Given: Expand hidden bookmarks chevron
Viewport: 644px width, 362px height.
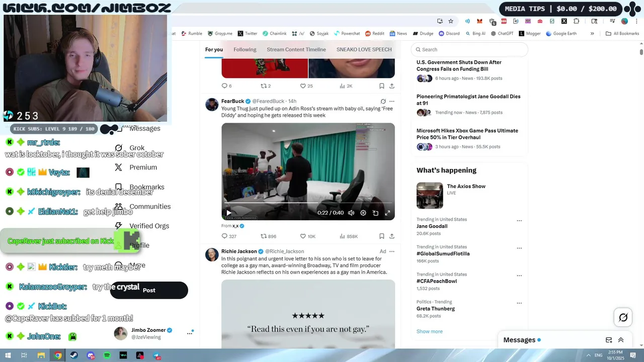Looking at the screenshot, I should pyautogui.click(x=592, y=34).
